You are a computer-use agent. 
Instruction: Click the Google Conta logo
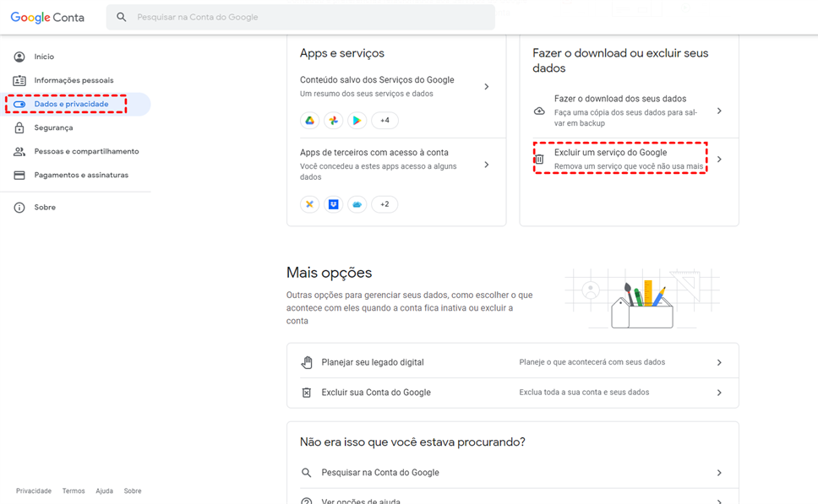[x=47, y=18]
